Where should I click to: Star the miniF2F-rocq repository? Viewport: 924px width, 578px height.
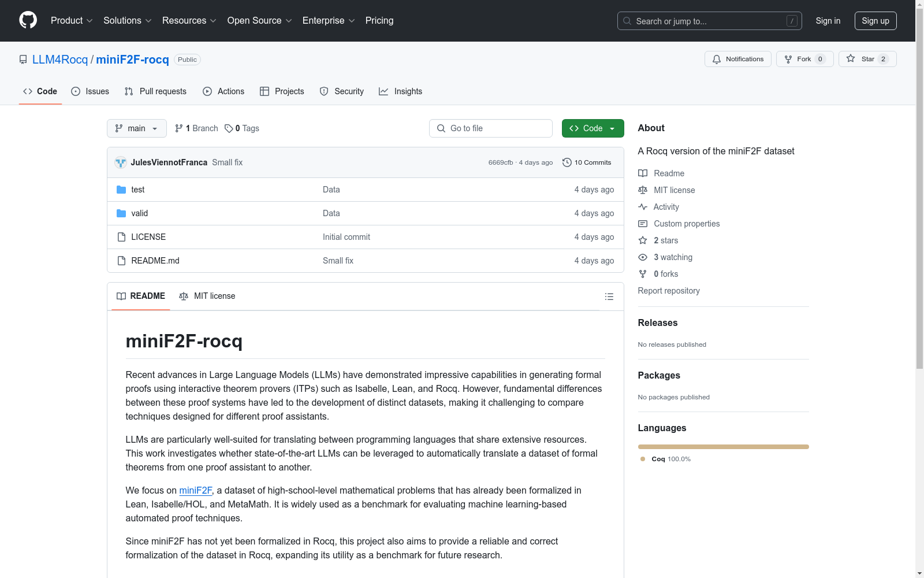click(867, 59)
